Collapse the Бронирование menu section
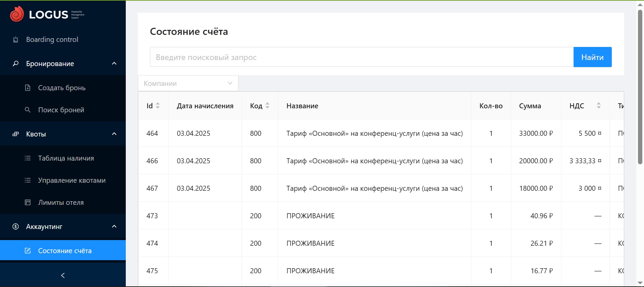This screenshot has width=644, height=287. coord(114,64)
